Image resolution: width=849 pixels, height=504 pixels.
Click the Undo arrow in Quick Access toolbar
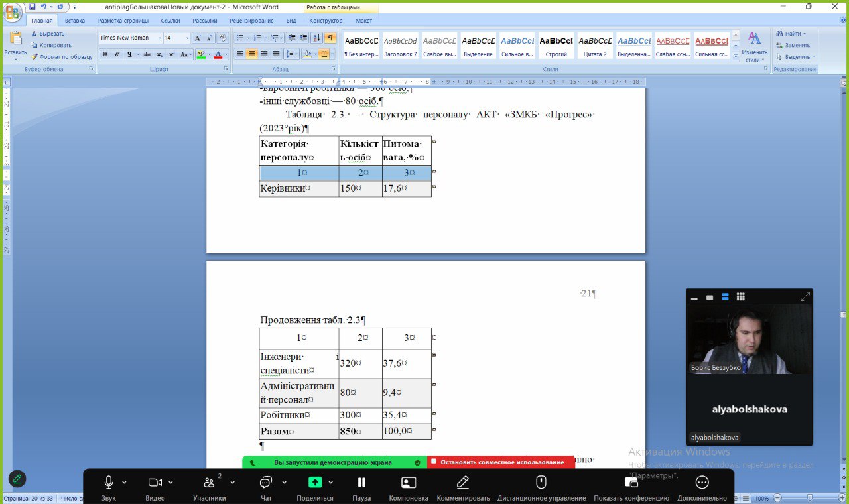[44, 7]
